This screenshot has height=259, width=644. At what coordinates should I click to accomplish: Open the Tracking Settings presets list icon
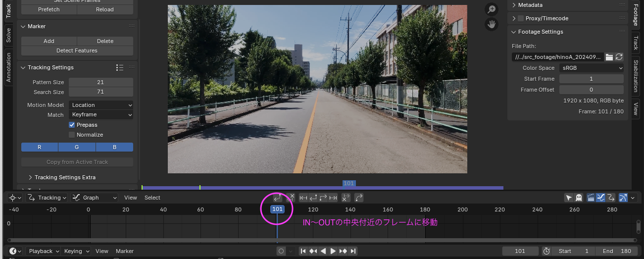[119, 67]
